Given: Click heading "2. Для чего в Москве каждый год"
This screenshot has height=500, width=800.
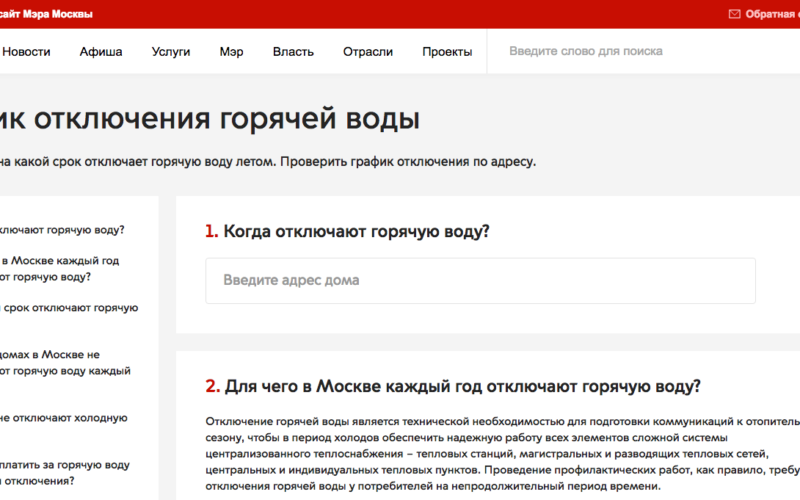Looking at the screenshot, I should [x=453, y=386].
